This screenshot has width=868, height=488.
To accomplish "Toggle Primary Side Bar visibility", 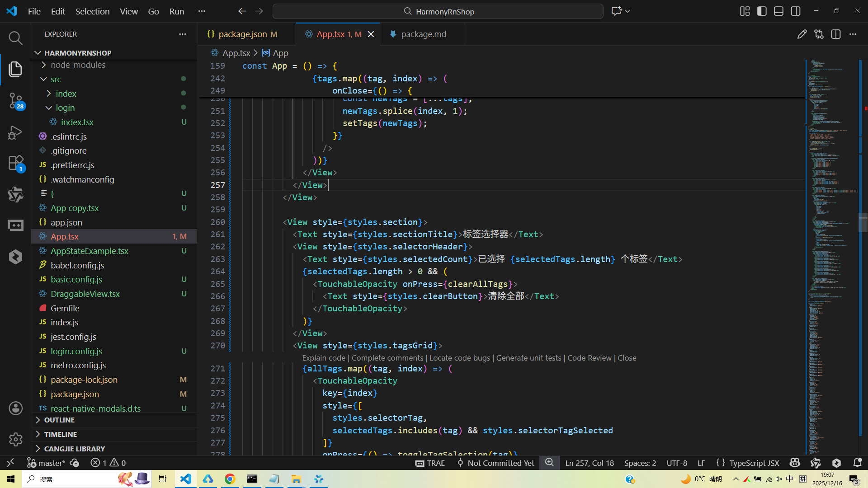I will (762, 11).
